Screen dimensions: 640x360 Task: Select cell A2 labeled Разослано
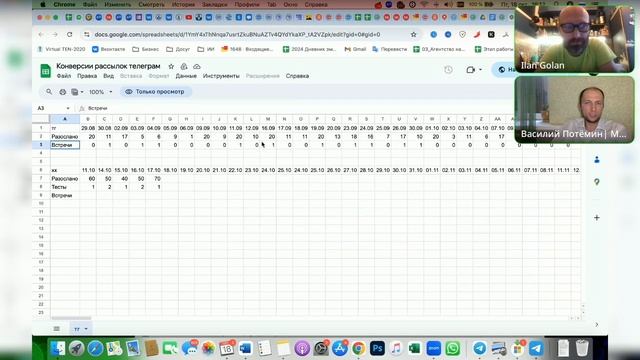(x=65, y=136)
